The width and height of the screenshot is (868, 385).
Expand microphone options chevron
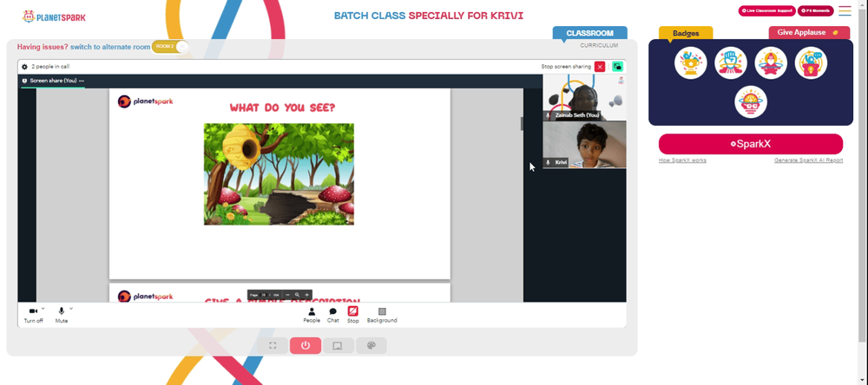click(71, 309)
